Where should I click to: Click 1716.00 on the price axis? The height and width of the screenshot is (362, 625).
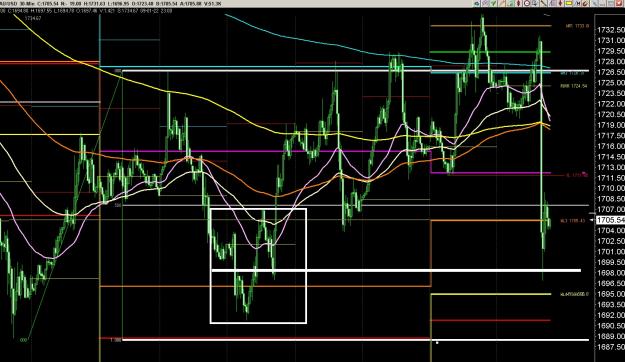[611, 146]
